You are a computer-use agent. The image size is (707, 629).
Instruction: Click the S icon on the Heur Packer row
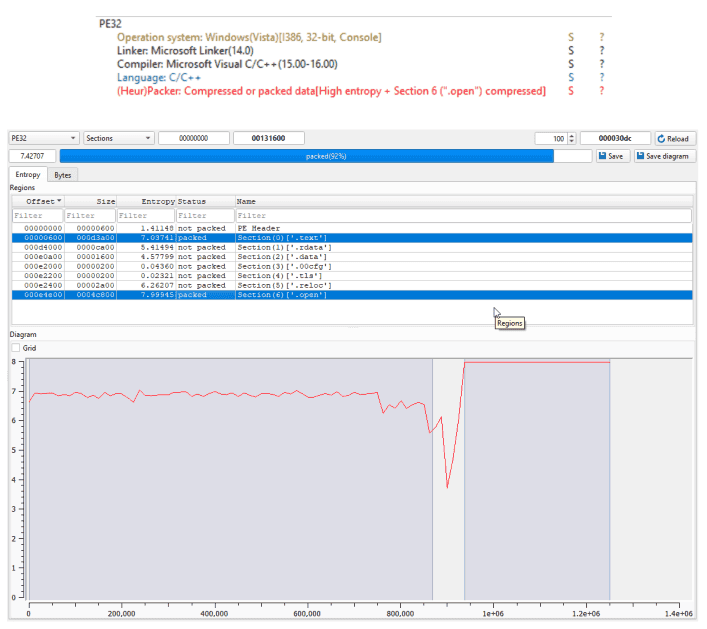570,91
